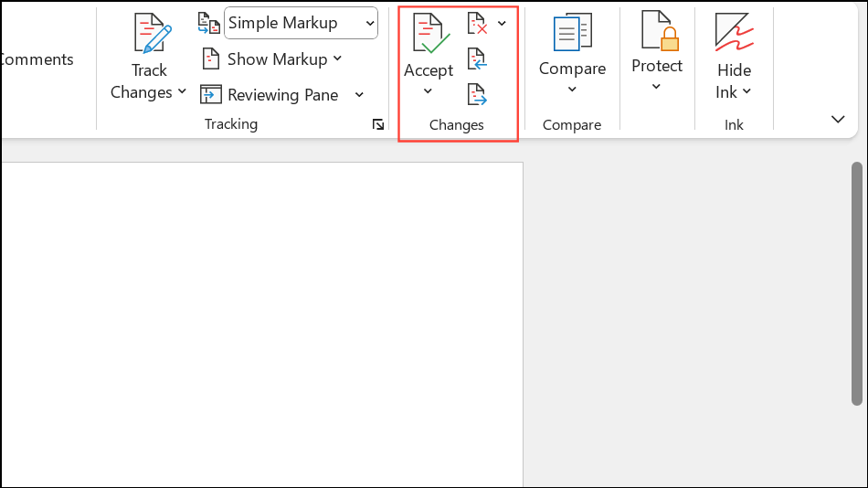868x488 pixels.
Task: Go to the Previous Change
Action: coord(477,60)
